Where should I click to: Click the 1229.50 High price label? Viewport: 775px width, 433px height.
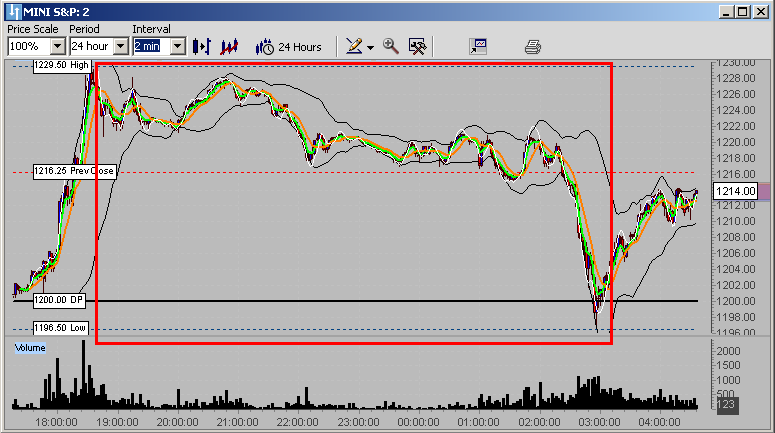[62, 65]
